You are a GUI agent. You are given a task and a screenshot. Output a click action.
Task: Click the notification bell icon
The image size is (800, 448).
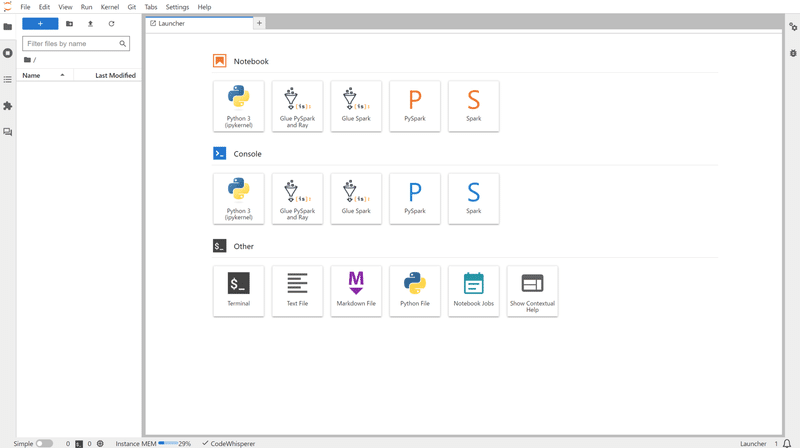787,443
